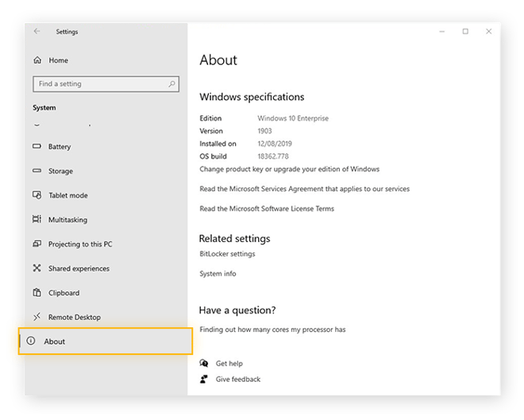The image size is (524, 420).
Task: Click the search magnifier icon
Action: [x=171, y=84]
